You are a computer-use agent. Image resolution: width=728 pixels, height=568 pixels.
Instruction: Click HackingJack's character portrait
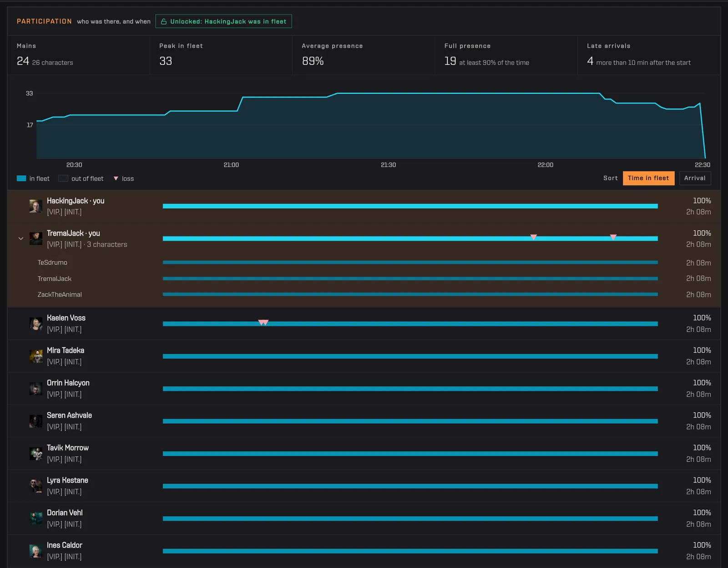pos(35,206)
